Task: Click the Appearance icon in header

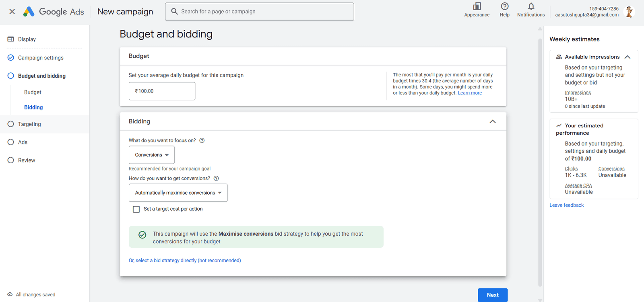Action: tap(477, 7)
